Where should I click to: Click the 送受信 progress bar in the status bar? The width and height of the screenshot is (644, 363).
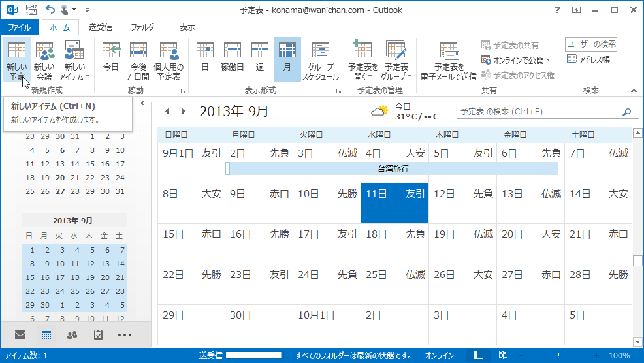[253, 355]
